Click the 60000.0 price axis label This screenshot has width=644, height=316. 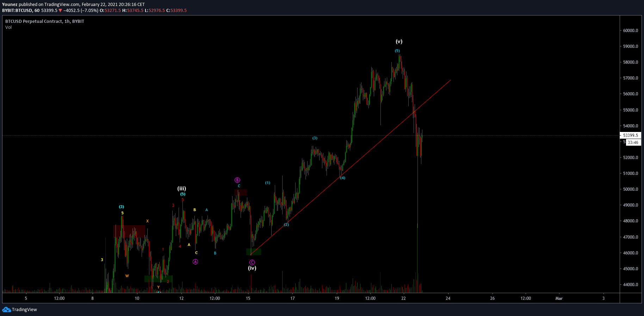click(630, 31)
